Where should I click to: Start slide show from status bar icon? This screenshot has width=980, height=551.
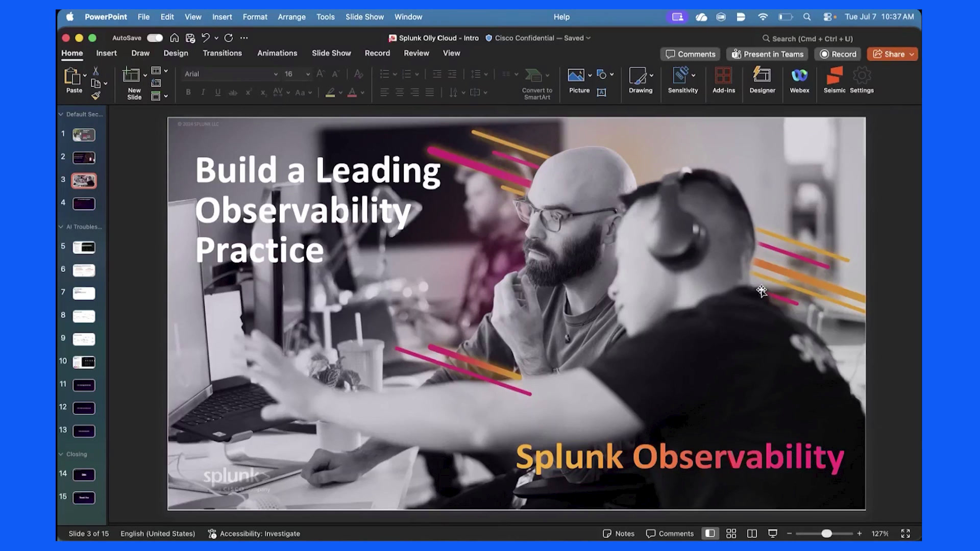coord(773,533)
